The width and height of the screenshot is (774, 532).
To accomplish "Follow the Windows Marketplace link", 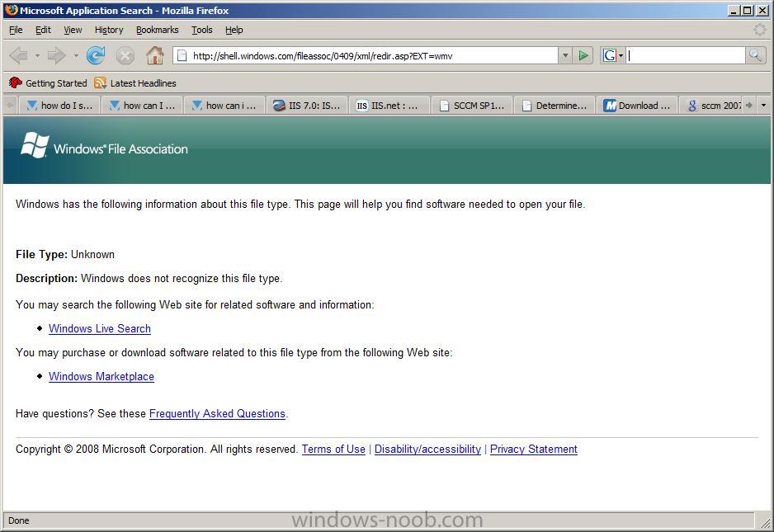I will [x=101, y=377].
